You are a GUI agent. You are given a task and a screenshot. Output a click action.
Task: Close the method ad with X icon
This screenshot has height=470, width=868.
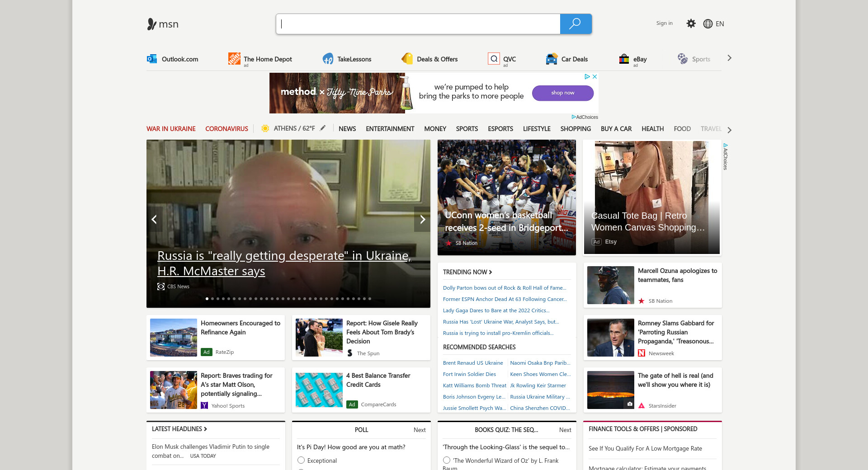click(x=595, y=77)
